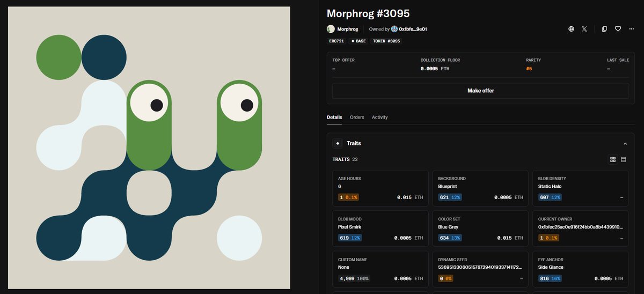Click the 4,999 100% Custom Name badge
The width and height of the screenshot is (644, 294).
click(x=354, y=278)
